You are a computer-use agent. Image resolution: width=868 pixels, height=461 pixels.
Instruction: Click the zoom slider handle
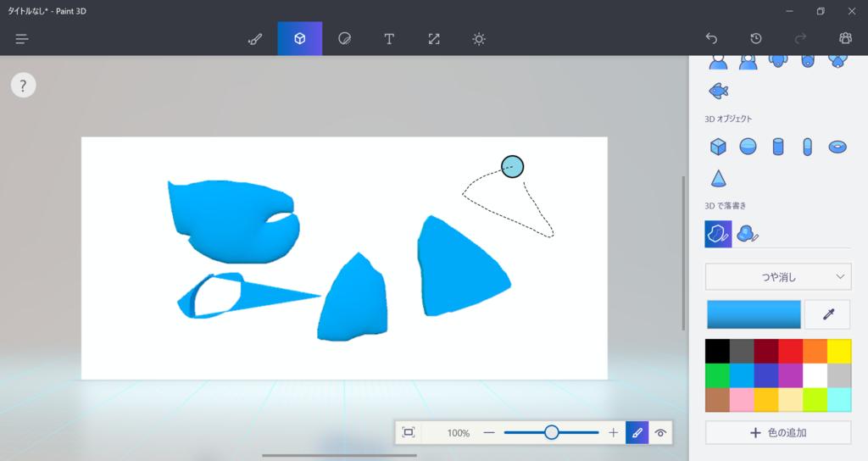tap(551, 432)
